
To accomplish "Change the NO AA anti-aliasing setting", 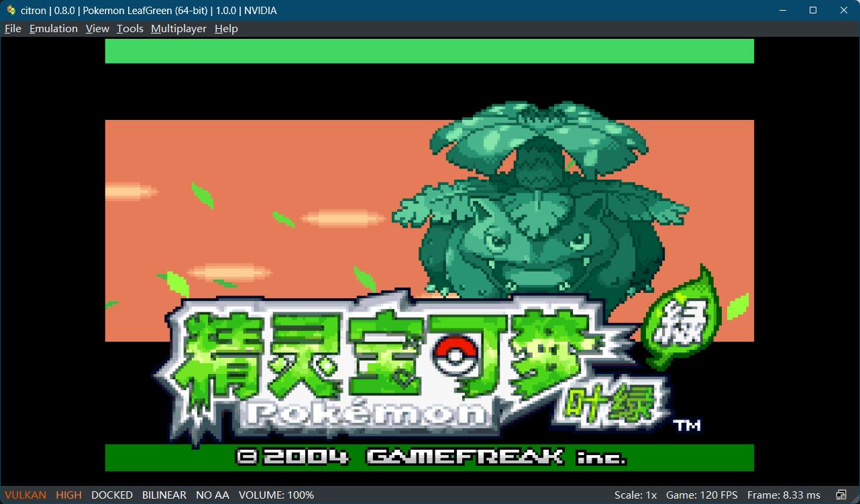I will [212, 495].
